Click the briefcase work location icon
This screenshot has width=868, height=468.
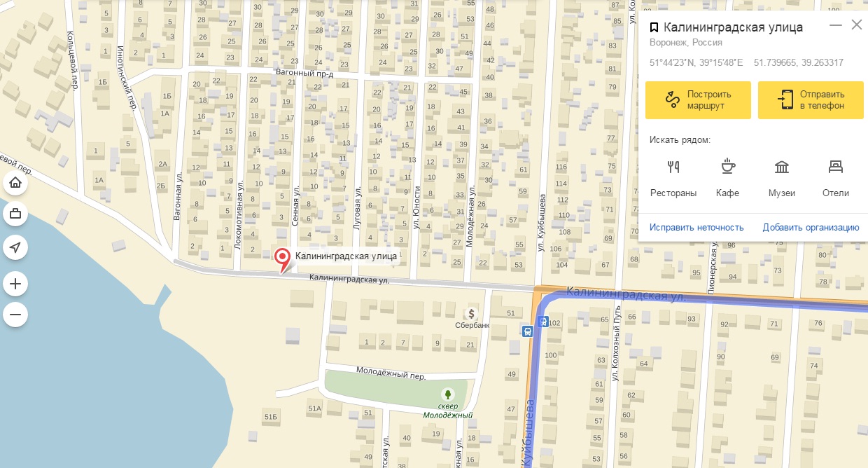(15, 214)
